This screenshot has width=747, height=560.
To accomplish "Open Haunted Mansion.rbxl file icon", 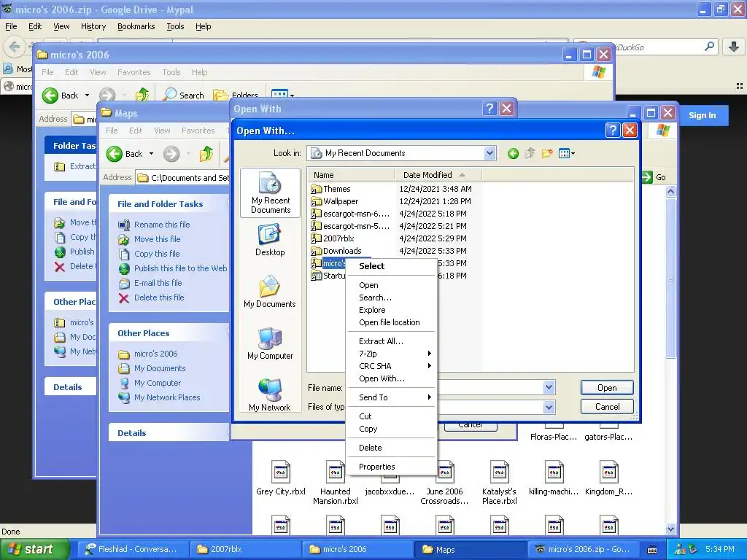I will click(x=336, y=472).
